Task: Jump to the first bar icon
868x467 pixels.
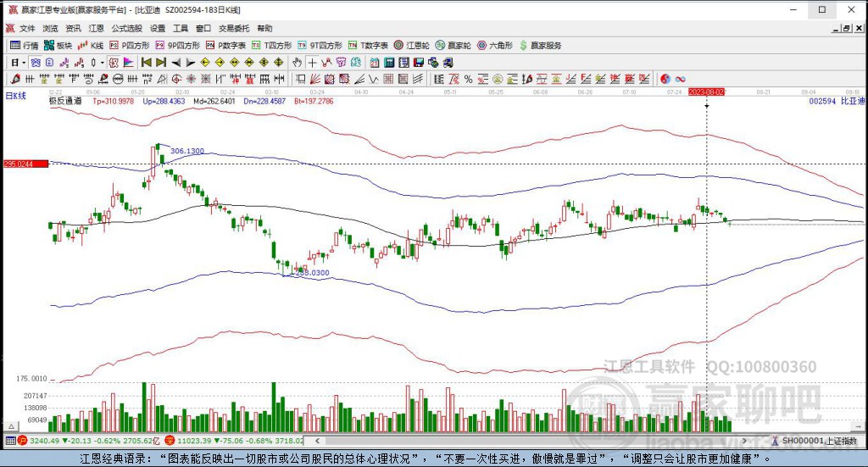Action: [x=146, y=63]
